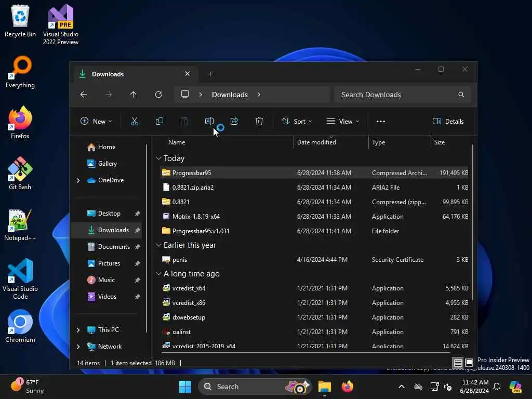Expand the This PC tree node
This screenshot has width=532, height=399.
[78, 330]
